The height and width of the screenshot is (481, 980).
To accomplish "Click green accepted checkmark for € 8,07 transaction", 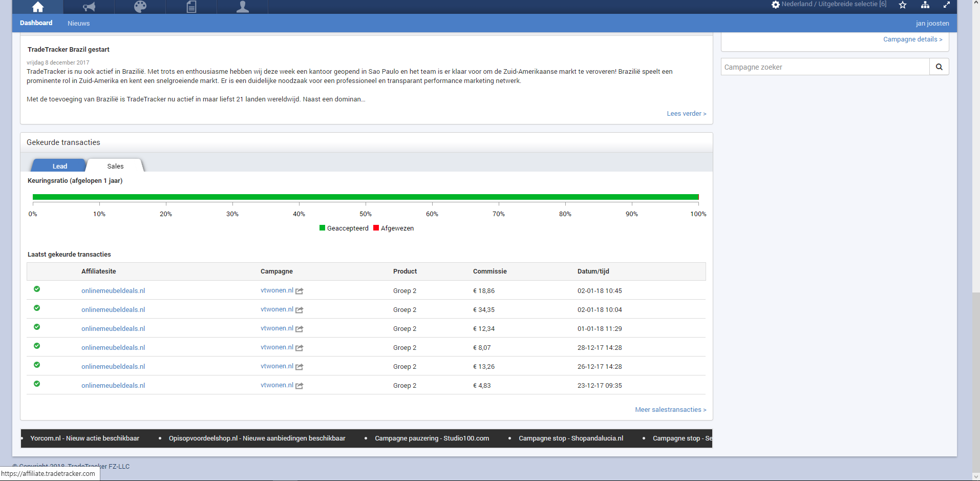I will pos(37,346).
